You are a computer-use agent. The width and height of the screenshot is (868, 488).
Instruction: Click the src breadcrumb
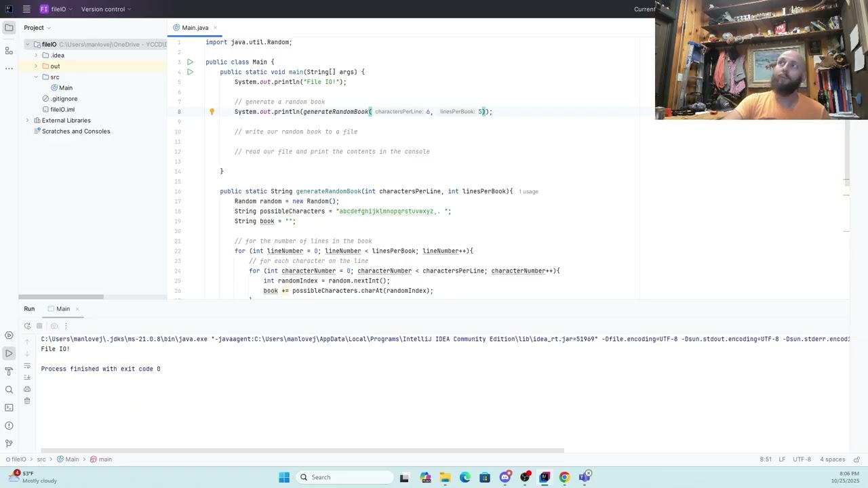[x=41, y=460]
